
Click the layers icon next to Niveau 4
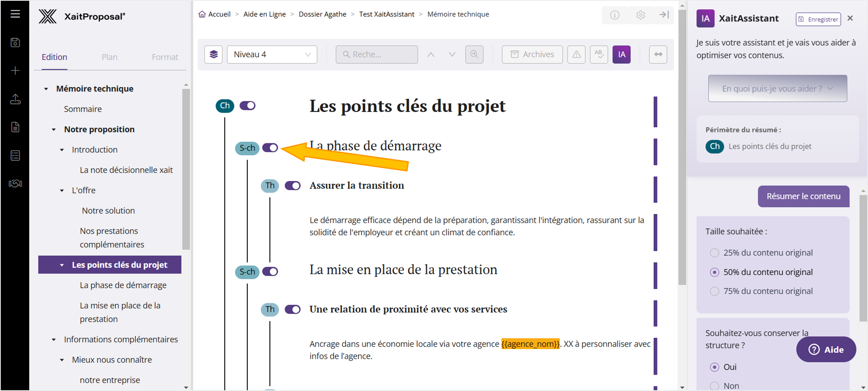click(x=213, y=54)
